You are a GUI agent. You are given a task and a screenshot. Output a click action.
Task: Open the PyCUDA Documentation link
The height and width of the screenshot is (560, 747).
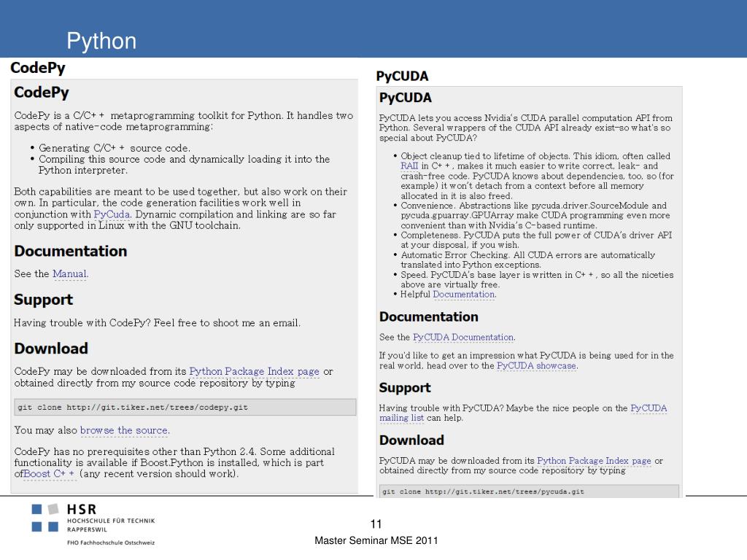[x=463, y=337]
